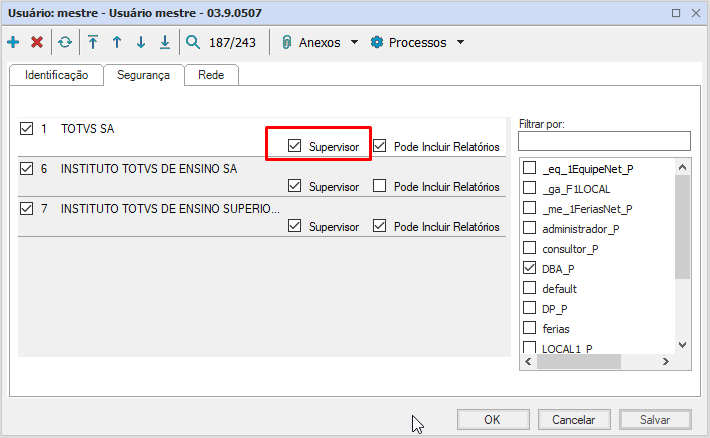710x438 pixels.
Task: Select the Segurança tab
Action: point(144,75)
